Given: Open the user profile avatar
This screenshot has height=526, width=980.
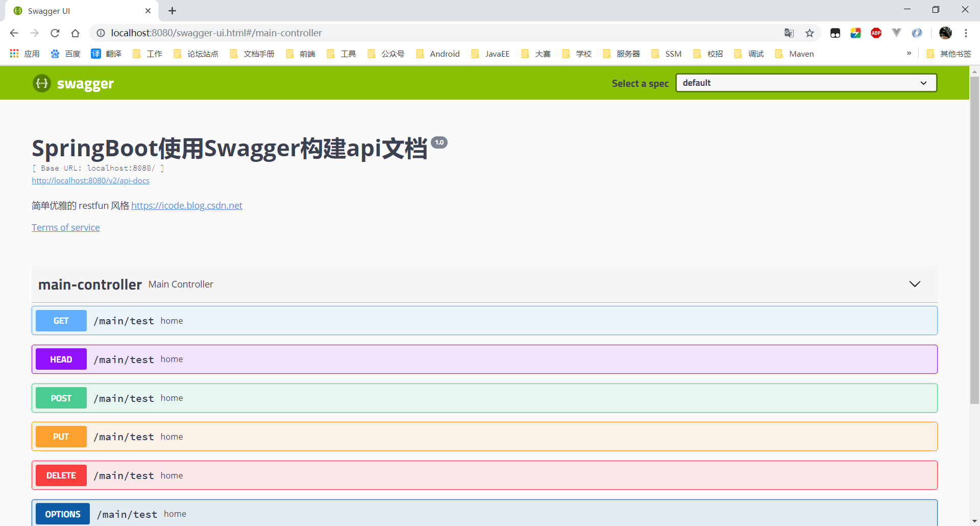Looking at the screenshot, I should click(945, 33).
